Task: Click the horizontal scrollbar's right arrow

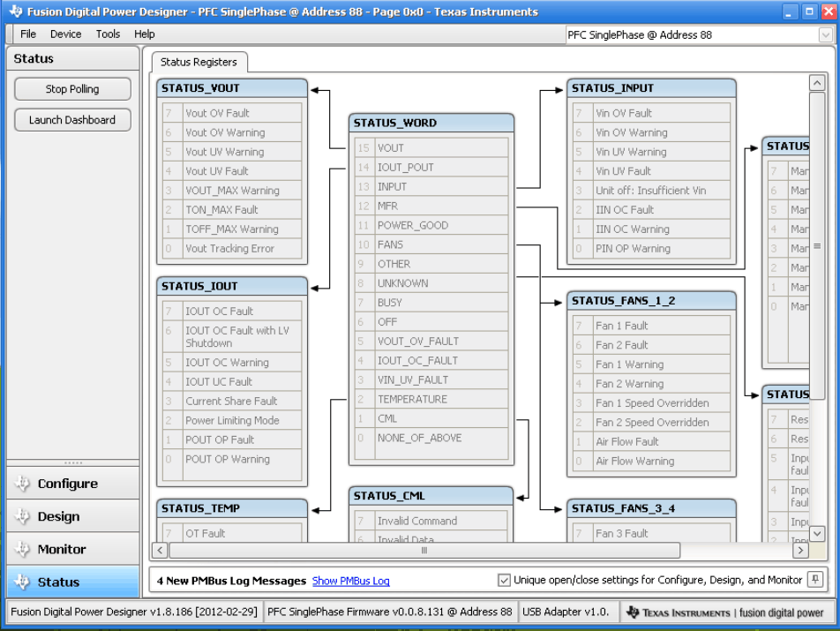Action: [799, 550]
